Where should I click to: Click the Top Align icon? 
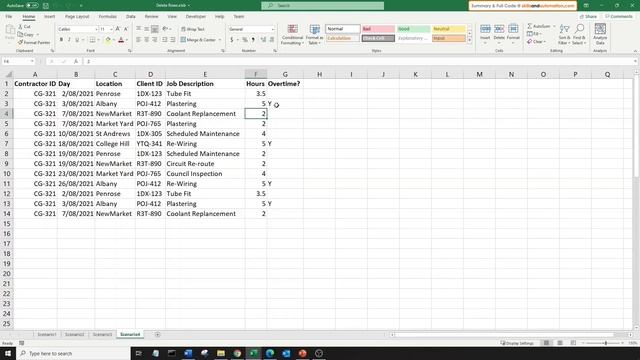point(139,29)
